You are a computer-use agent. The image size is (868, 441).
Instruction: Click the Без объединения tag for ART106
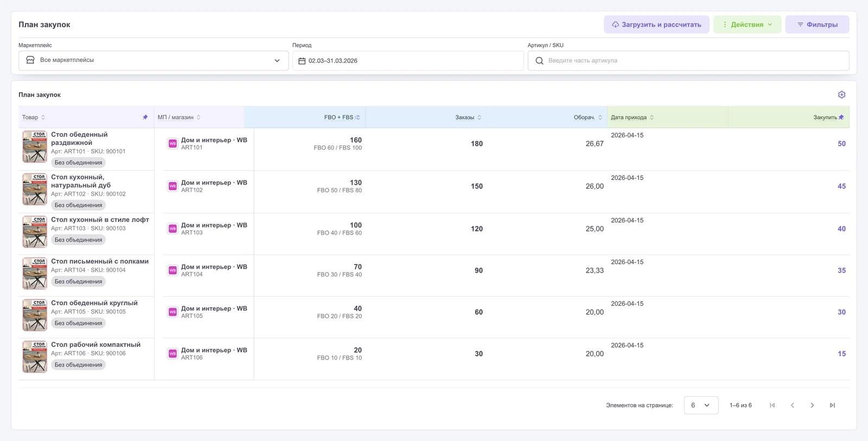(78, 365)
